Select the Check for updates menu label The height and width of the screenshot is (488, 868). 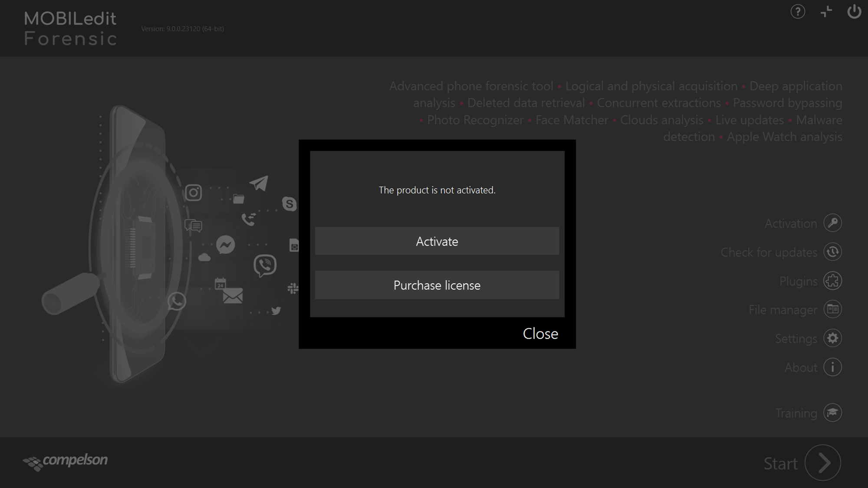point(769,252)
